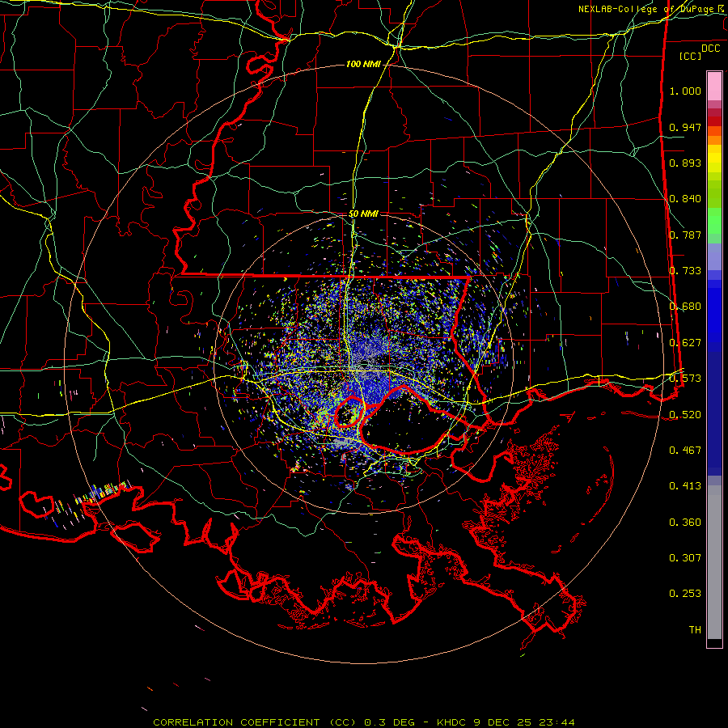The image size is (728, 728).
Task: Click the 50 NMI range ring label
Action: (x=363, y=214)
